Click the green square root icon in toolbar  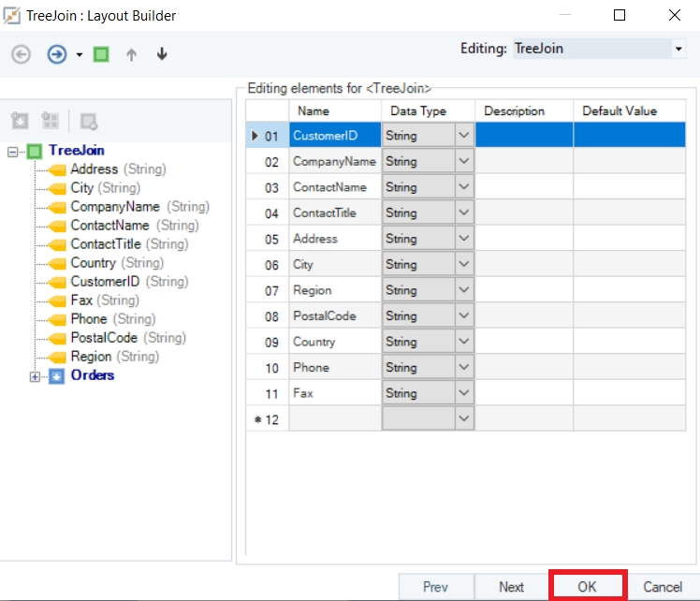101,54
